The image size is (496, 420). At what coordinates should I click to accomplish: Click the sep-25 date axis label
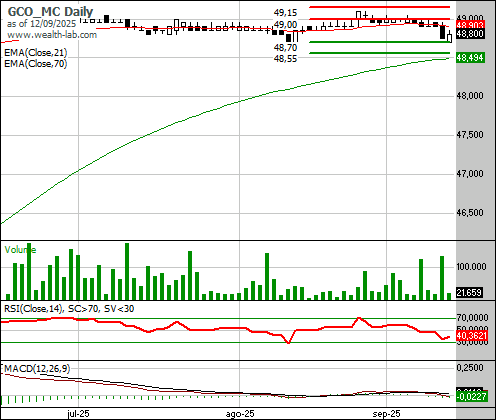coord(386,414)
